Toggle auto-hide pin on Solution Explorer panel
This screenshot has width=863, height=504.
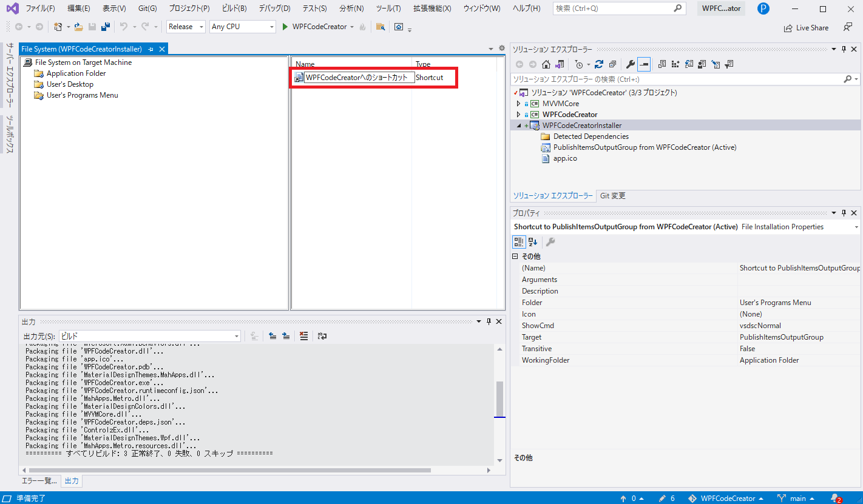pos(842,49)
